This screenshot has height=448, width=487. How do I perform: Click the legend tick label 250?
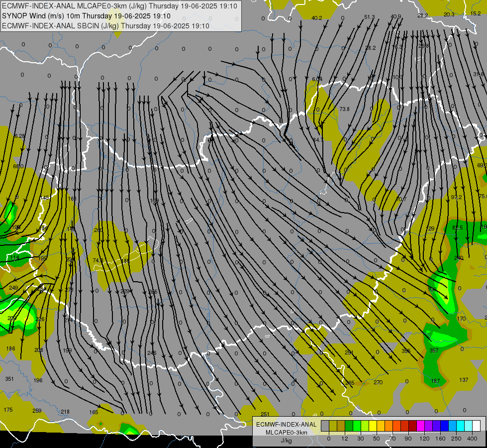[x=456, y=439]
